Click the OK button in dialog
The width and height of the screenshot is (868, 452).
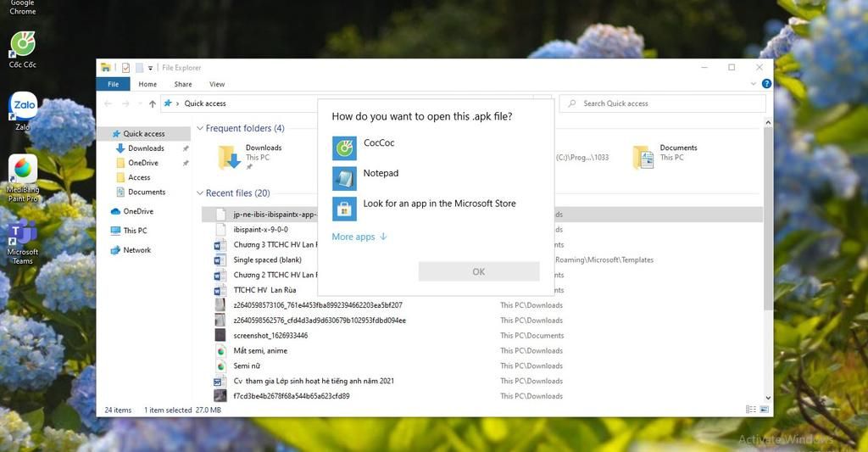click(479, 271)
